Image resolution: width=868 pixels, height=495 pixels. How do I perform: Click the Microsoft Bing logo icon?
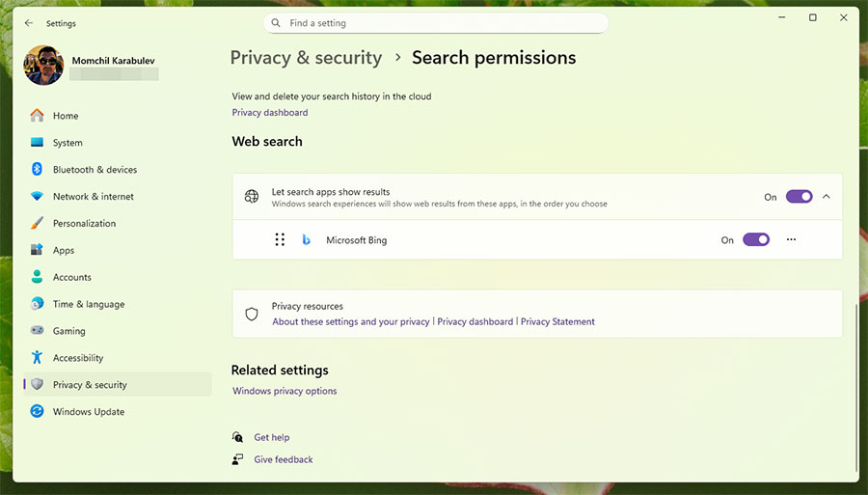(x=306, y=240)
